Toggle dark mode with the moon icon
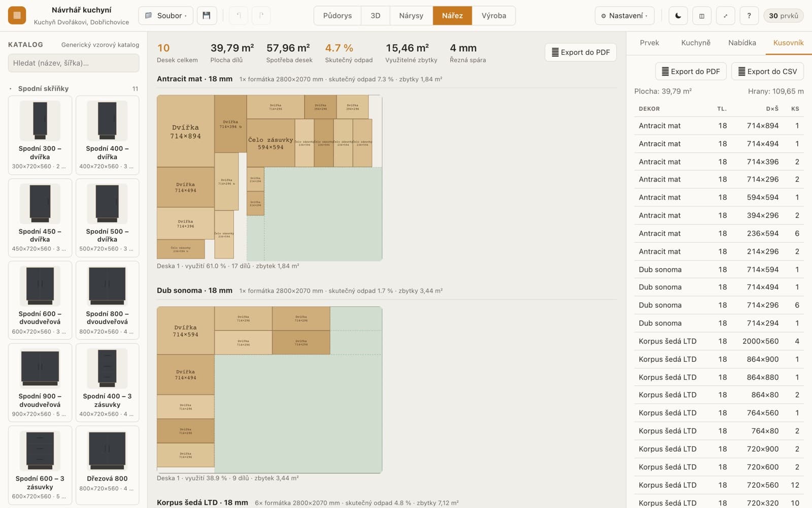 coord(678,16)
